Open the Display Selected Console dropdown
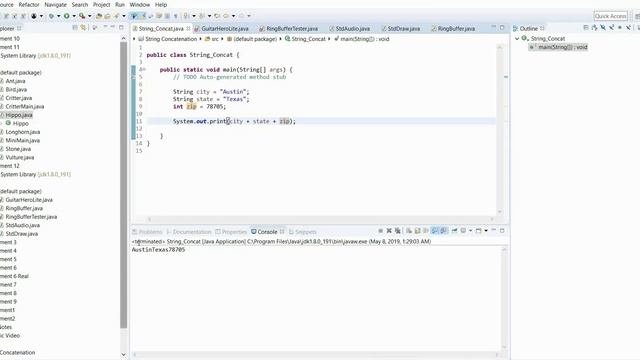Viewport: 640px width, 360px height. (x=470, y=231)
